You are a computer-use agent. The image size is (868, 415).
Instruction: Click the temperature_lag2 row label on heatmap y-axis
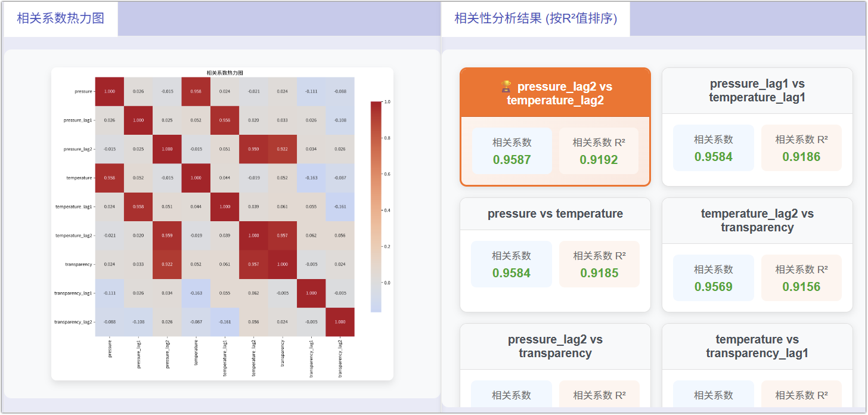click(x=74, y=236)
